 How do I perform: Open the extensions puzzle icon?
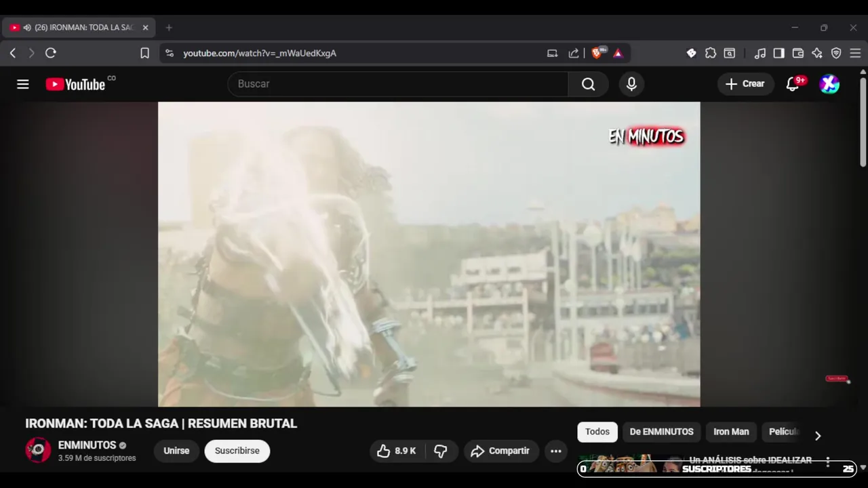tap(711, 53)
